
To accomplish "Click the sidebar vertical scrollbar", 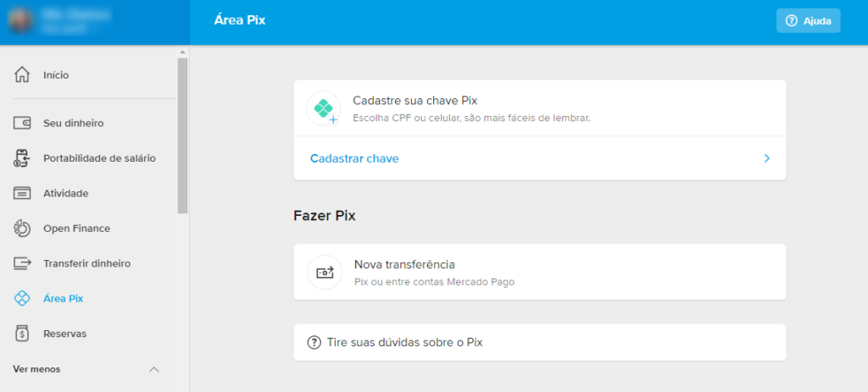I will coord(182,135).
